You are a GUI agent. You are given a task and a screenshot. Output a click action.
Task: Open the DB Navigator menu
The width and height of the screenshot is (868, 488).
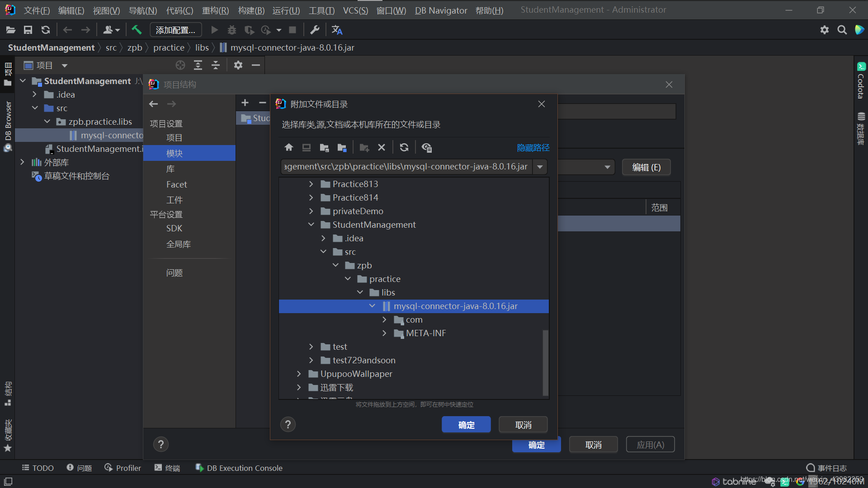(441, 10)
